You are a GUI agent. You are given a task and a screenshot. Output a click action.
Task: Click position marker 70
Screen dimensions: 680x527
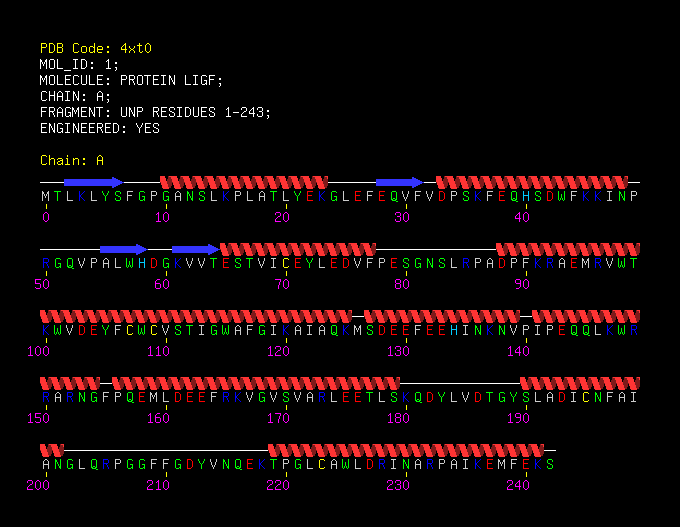tap(282, 284)
